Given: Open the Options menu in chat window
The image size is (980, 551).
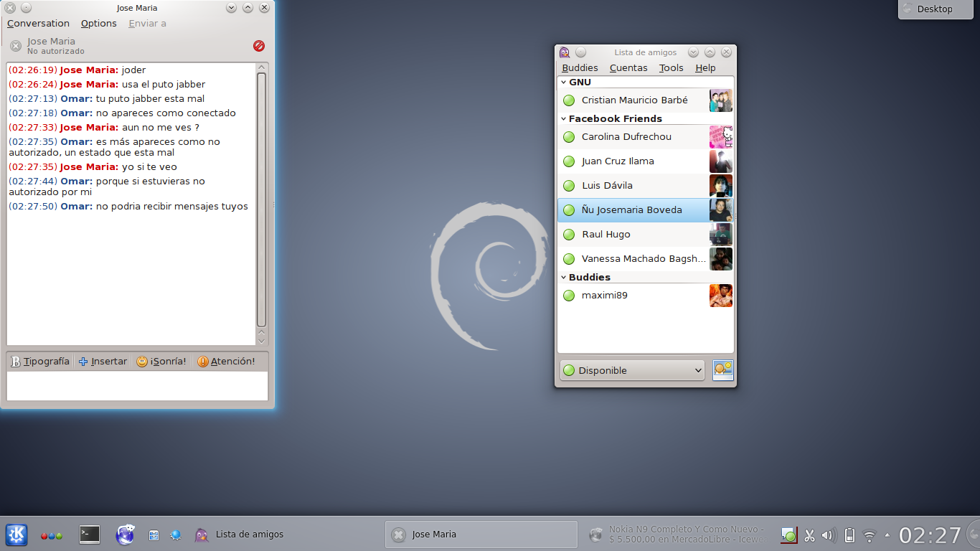Looking at the screenshot, I should click(x=99, y=24).
